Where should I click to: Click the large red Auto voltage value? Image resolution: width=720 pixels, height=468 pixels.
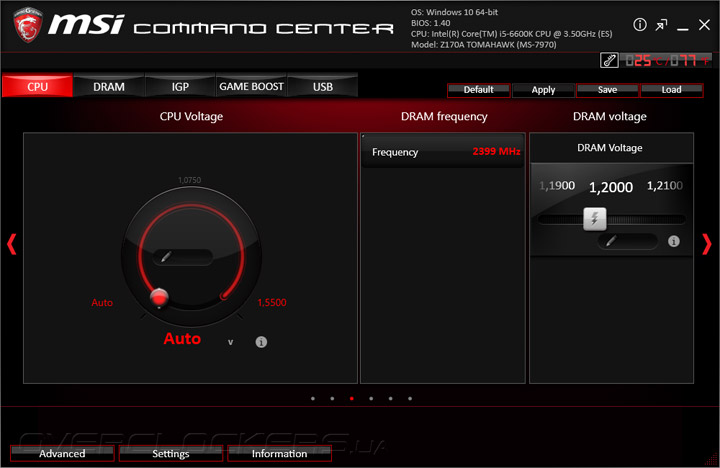[182, 339]
